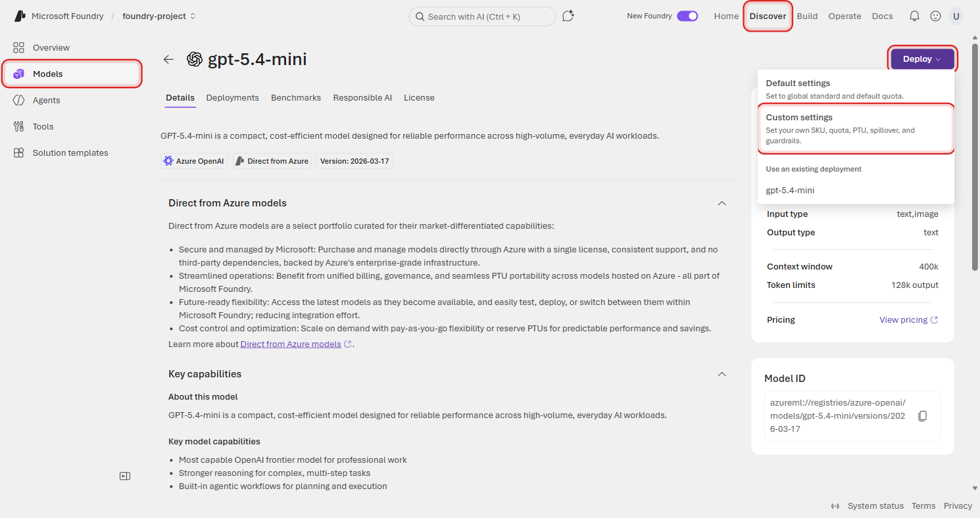Open the Solution templates icon
This screenshot has height=518, width=980.
[18, 153]
